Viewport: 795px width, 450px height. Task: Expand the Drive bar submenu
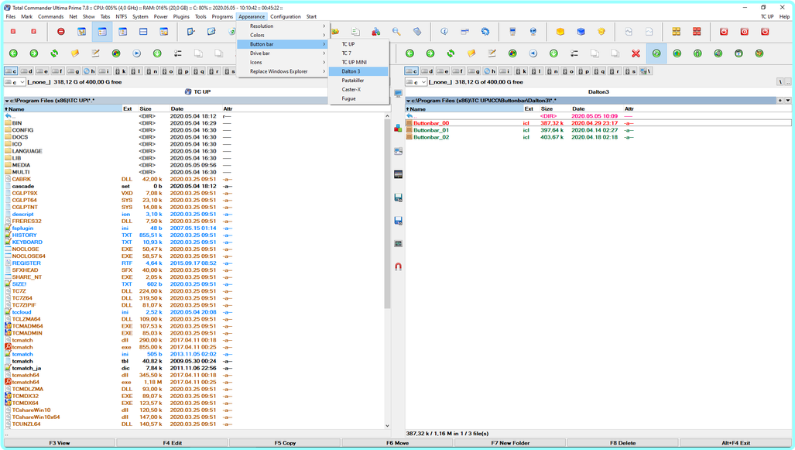(283, 53)
